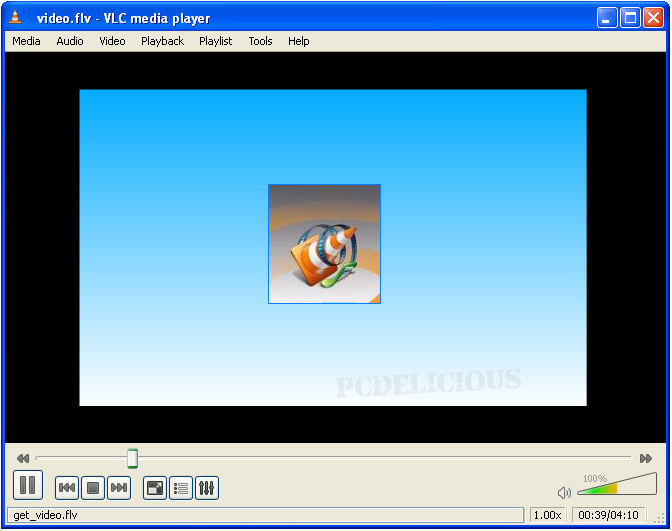
Task: Click the VLC cone title icon
Action: 16,18
